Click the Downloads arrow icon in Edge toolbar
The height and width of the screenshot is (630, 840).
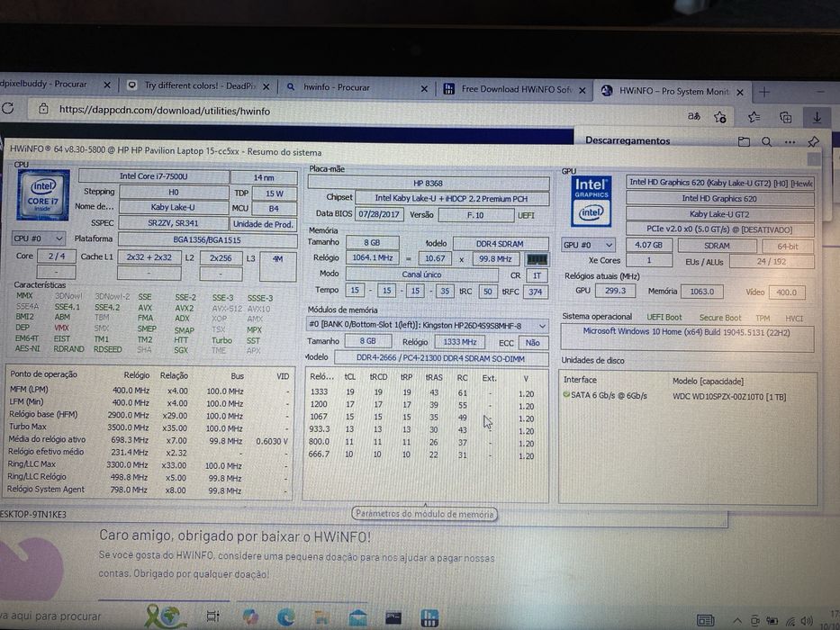pyautogui.click(x=817, y=117)
